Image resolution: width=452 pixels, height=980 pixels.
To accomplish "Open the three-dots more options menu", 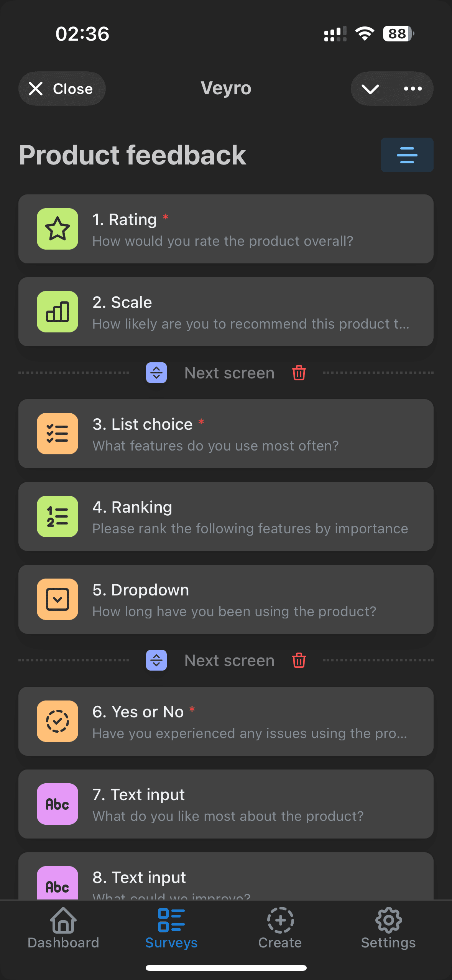I will 413,89.
